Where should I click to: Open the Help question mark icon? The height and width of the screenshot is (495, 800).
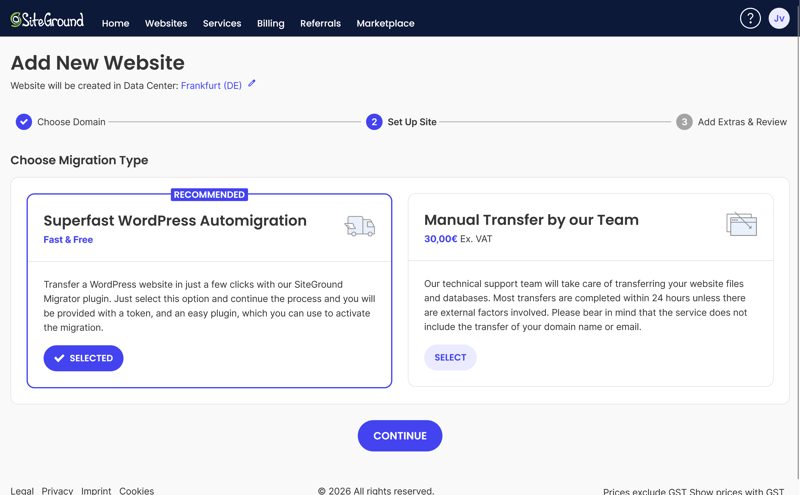pyautogui.click(x=750, y=19)
